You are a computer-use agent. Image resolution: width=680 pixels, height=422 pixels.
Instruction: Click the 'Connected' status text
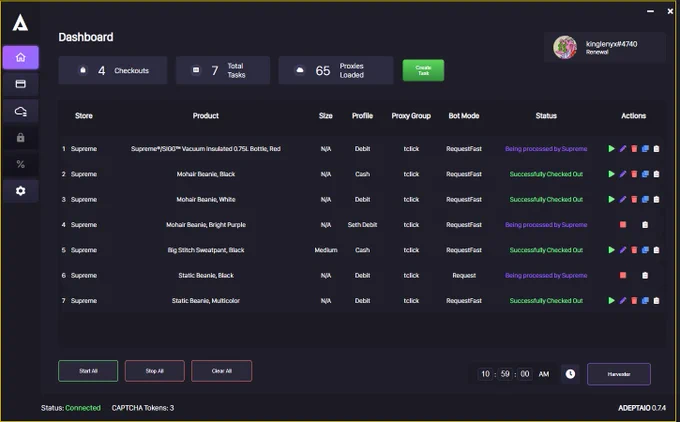(x=83, y=408)
